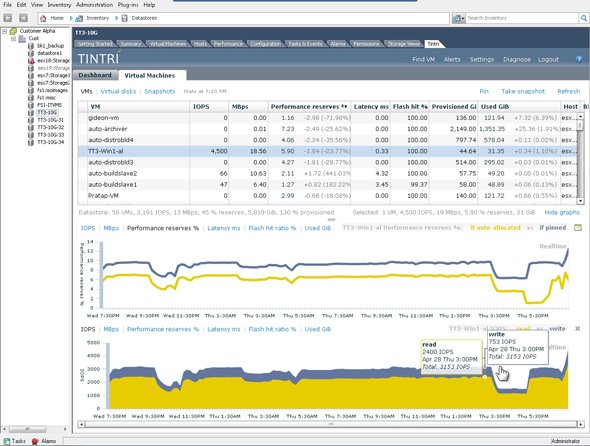Click the Find VM link
The image size is (590, 446).
424,59
